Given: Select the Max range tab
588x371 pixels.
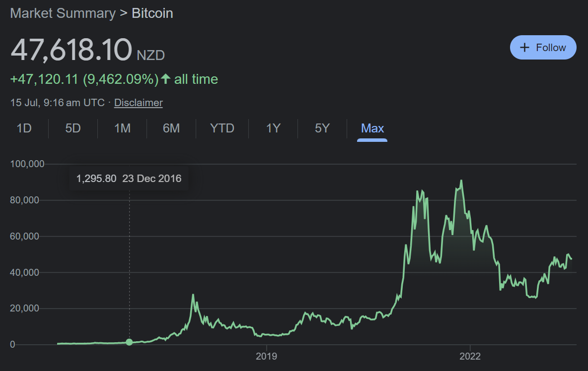Looking at the screenshot, I should click(x=372, y=128).
